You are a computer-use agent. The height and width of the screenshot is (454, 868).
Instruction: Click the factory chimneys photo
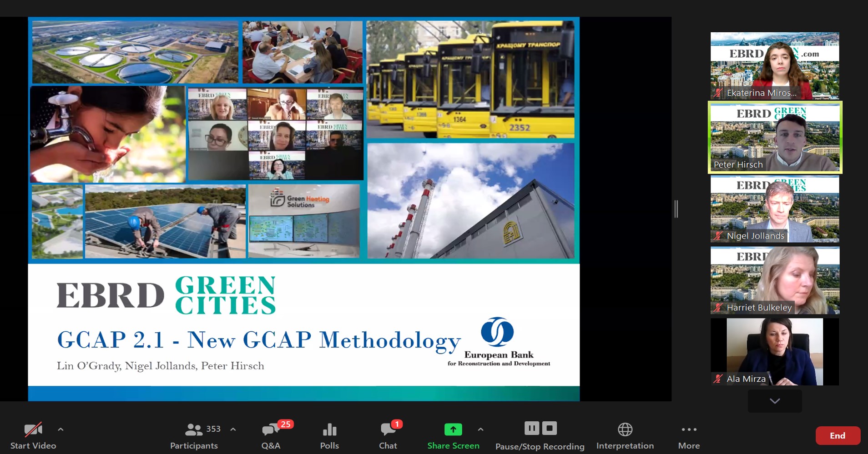coord(471,201)
